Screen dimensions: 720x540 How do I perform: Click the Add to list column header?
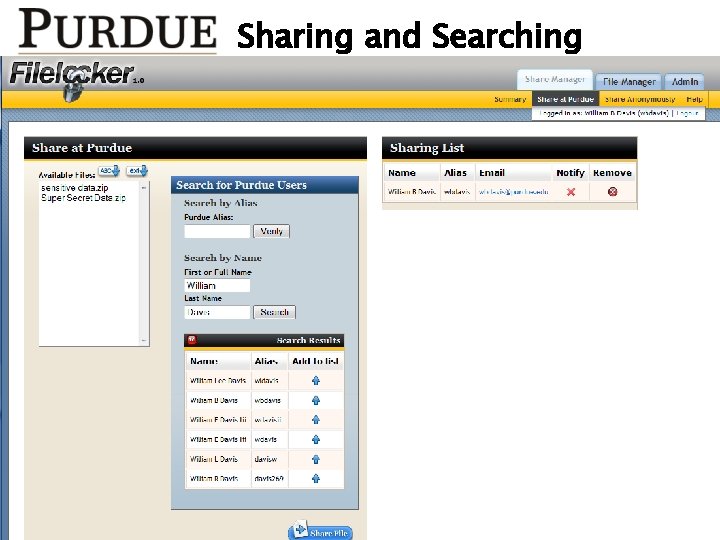(315, 361)
